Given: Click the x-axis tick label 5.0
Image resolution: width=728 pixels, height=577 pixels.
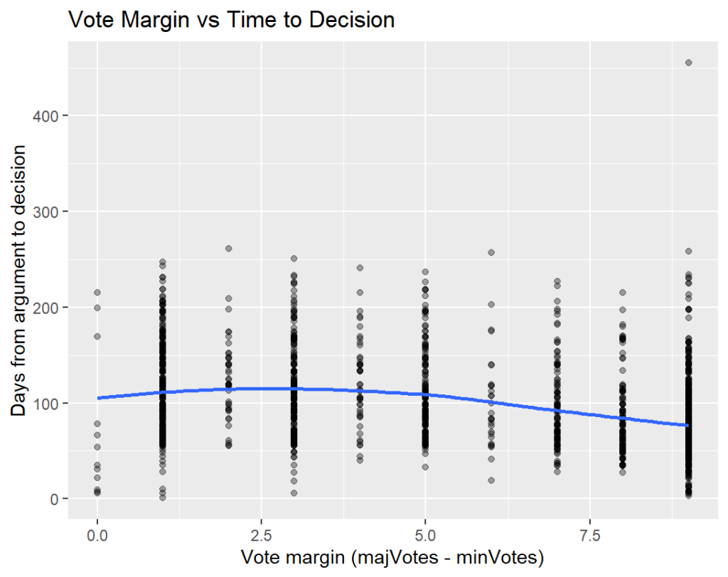Looking at the screenshot, I should [425, 533].
